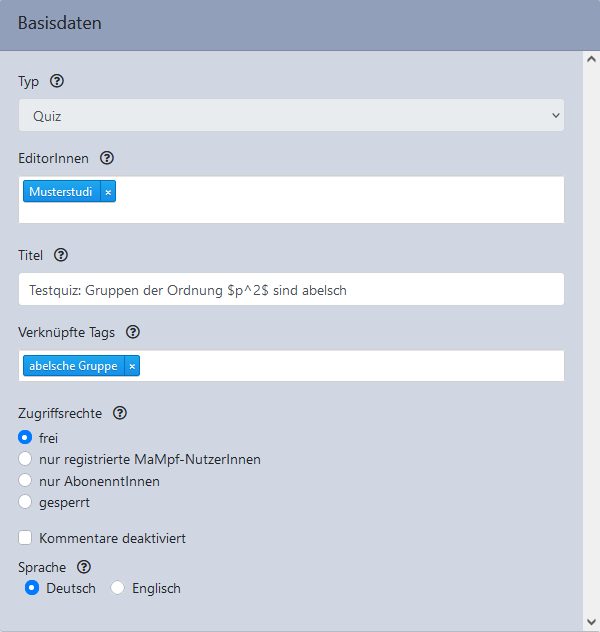Click the help icon beside EditorInnen
Image resolution: width=600 pixels, height=632 pixels.
click(107, 158)
